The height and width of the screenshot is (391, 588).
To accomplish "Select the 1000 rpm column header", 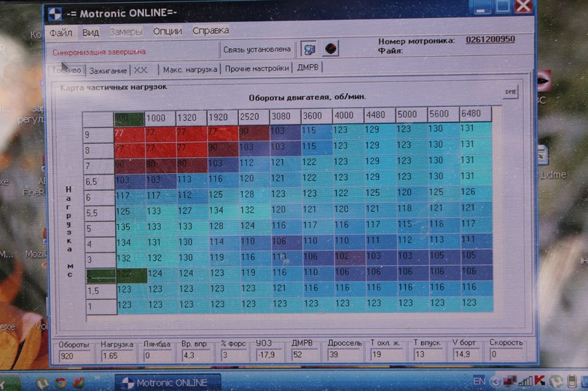I will click(x=160, y=118).
